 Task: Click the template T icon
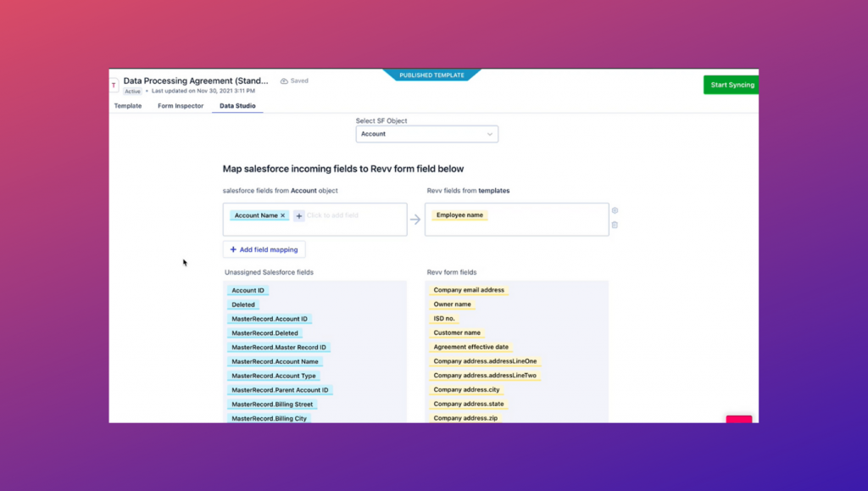(x=114, y=86)
